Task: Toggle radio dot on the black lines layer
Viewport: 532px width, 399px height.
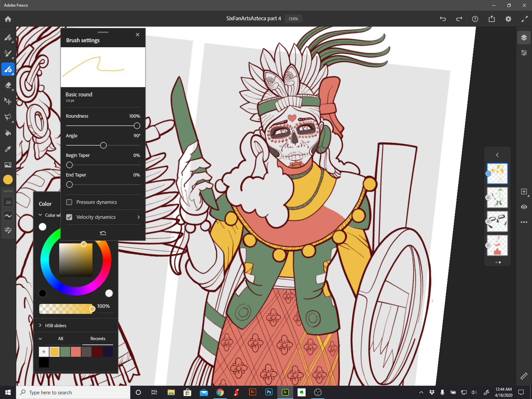Action: [x=488, y=221]
